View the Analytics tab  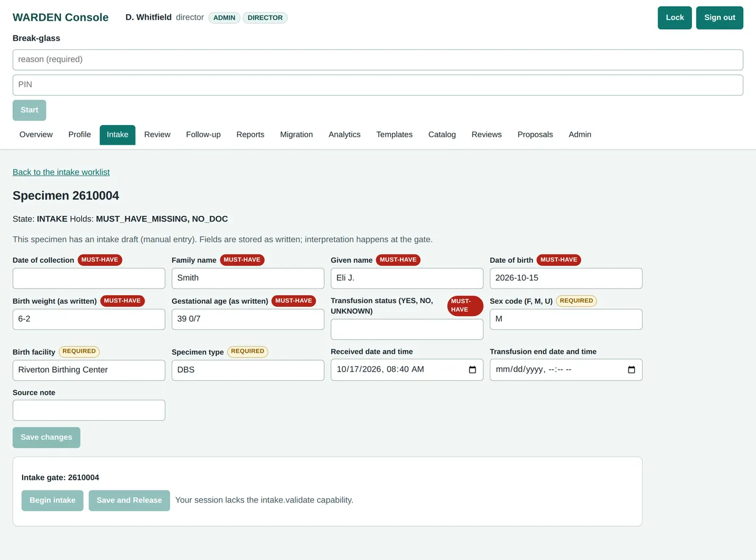coord(344,135)
